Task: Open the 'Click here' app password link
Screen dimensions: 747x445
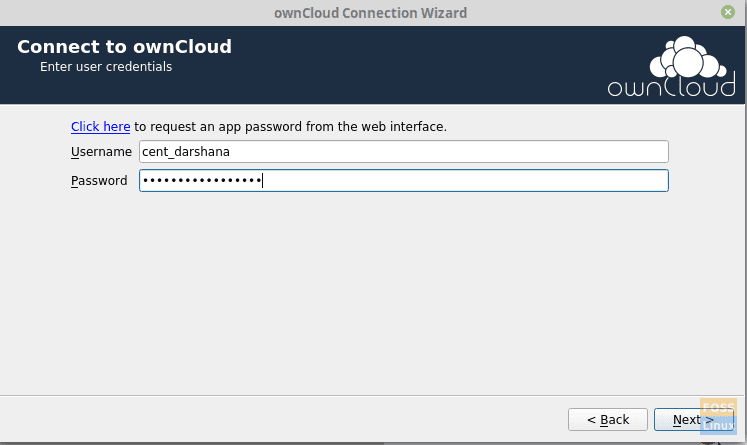Action: 101,127
